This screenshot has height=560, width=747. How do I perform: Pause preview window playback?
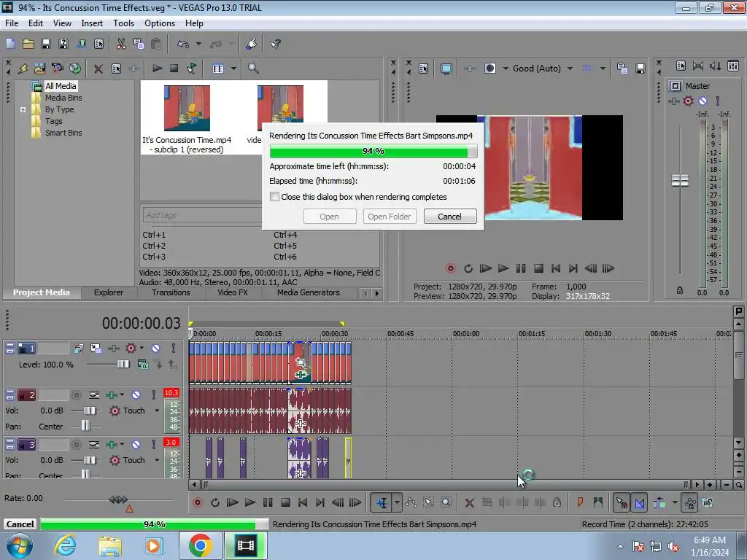(x=521, y=268)
